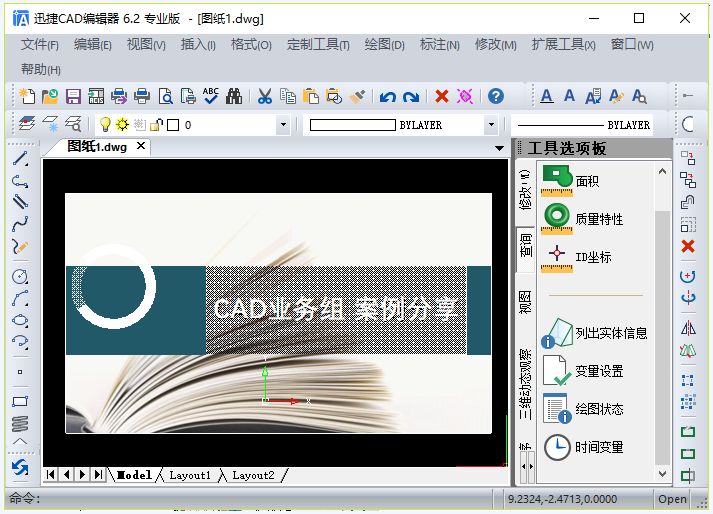Image resolution: width=713 pixels, height=514 pixels.
Task: Toggle the layer padlock icon
Action: coord(156,124)
